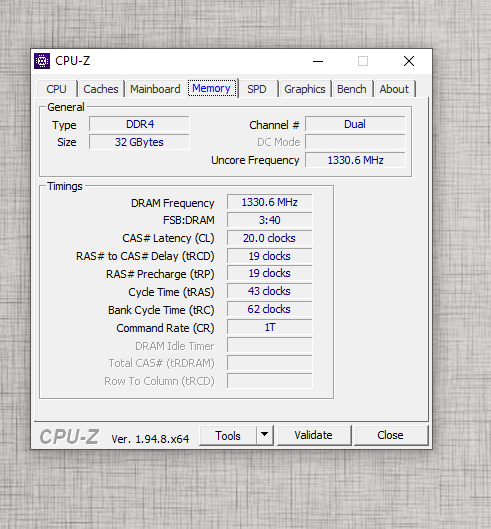The image size is (491, 529).
Task: Click the CPU-Z application icon in title bar
Action: pyautogui.click(x=42, y=61)
